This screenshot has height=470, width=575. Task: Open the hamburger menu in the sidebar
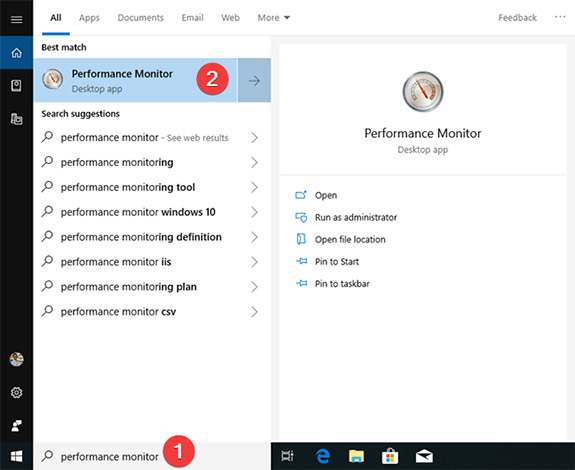tap(16, 19)
